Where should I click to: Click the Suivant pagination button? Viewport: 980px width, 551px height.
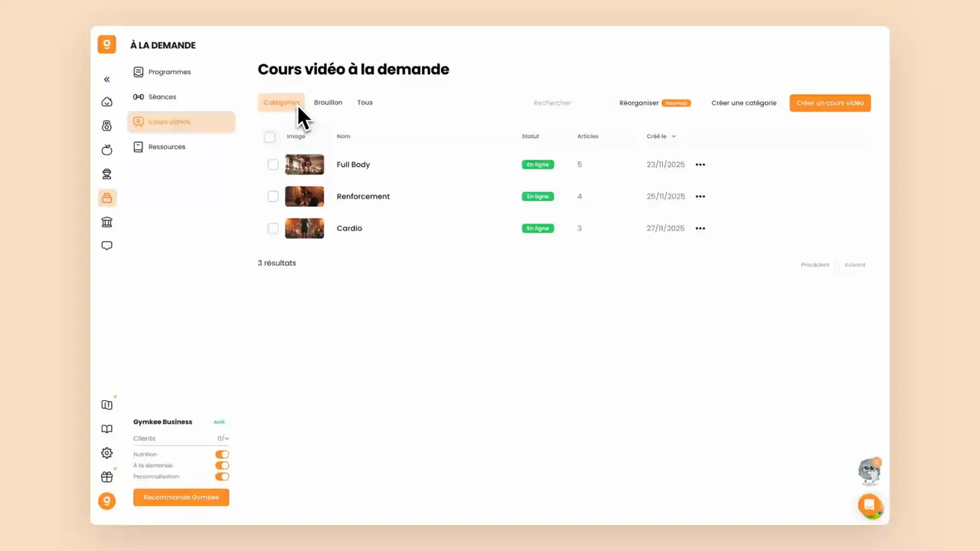pos(854,265)
